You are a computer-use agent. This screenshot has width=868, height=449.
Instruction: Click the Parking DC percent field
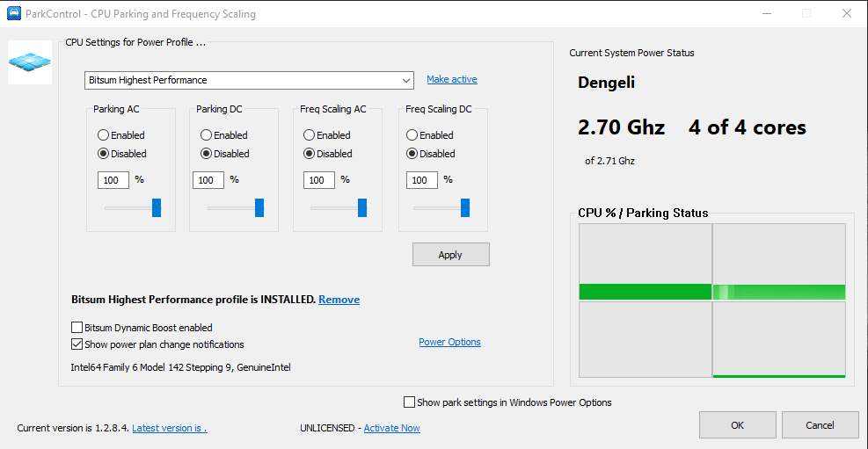208,180
